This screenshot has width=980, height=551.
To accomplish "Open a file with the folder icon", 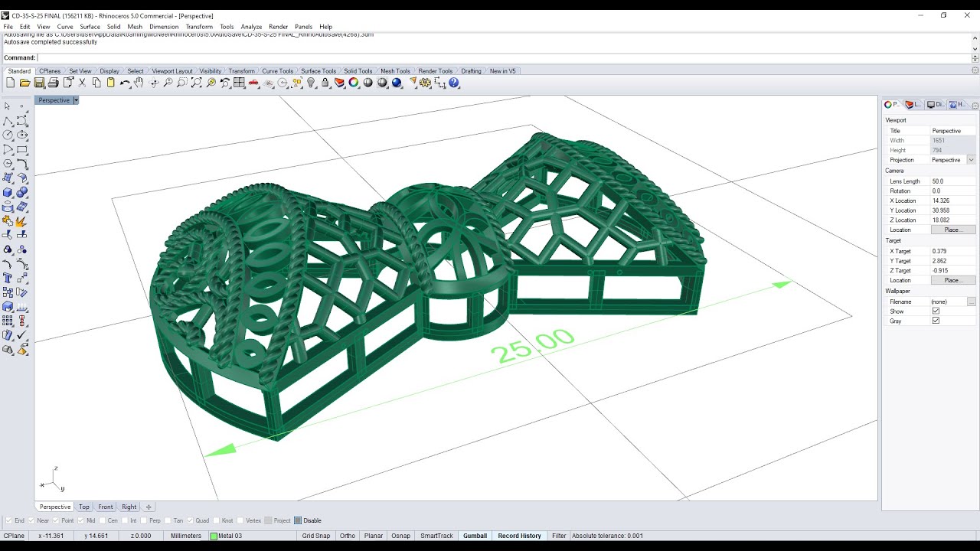I will pyautogui.click(x=24, y=83).
